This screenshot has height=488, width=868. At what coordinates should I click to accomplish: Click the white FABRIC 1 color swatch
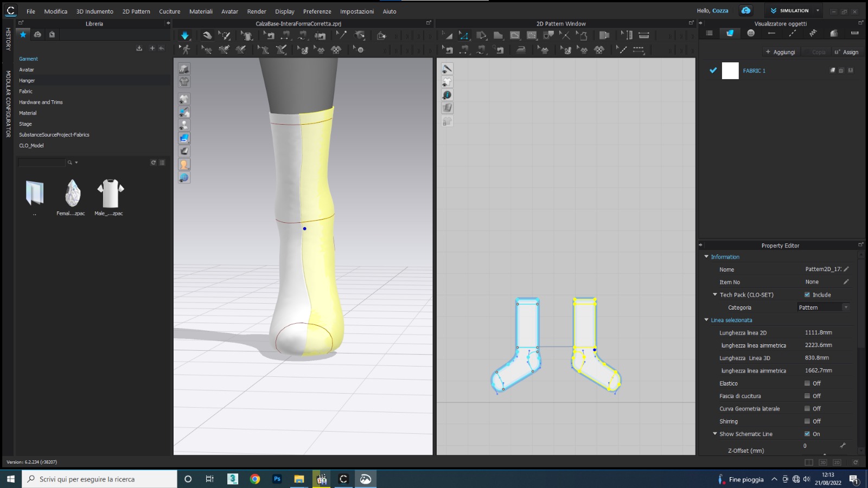pyautogui.click(x=730, y=70)
